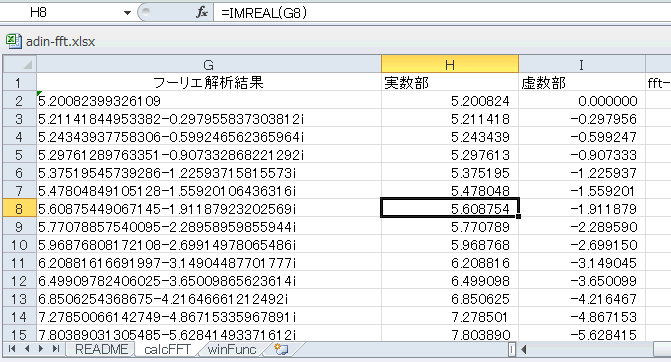Select column G header
671x362 pixels.
coord(209,64)
